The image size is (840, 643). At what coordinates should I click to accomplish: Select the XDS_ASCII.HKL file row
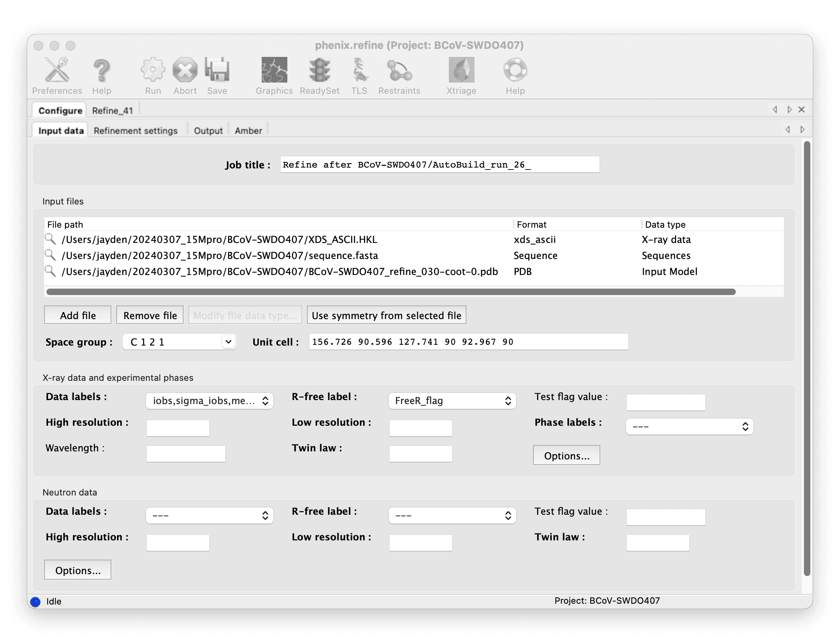point(414,239)
